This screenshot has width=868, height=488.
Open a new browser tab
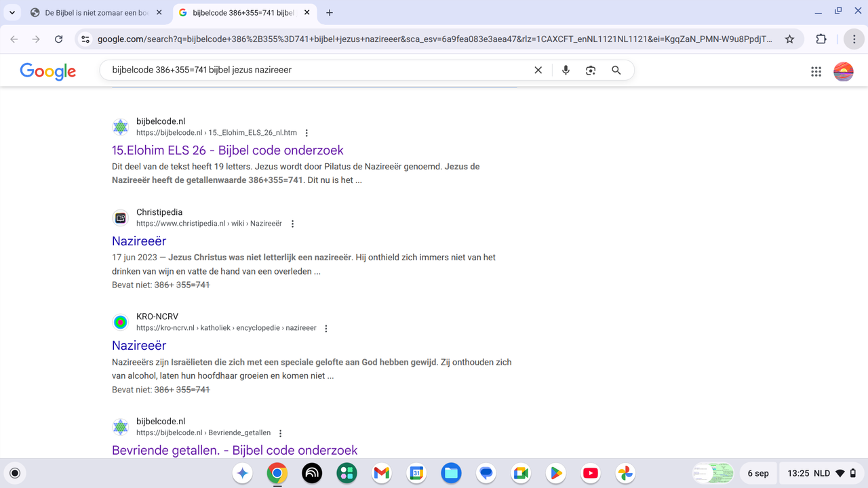[330, 13]
